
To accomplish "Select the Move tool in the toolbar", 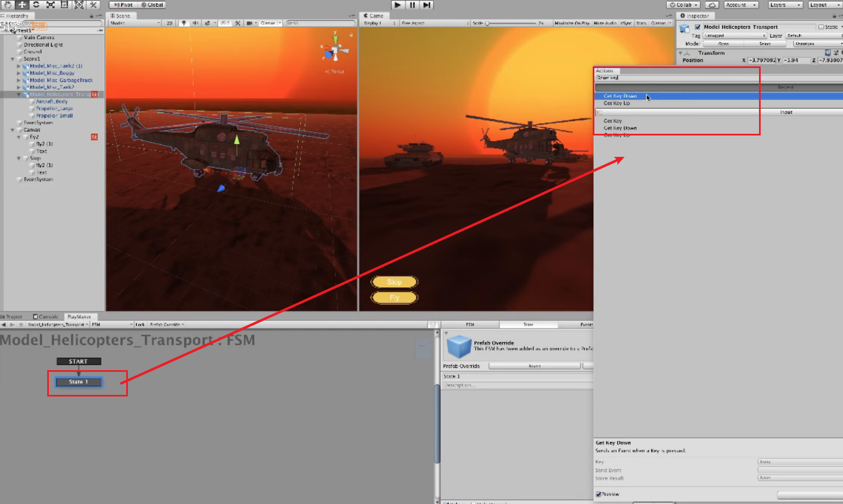I will tap(22, 4).
